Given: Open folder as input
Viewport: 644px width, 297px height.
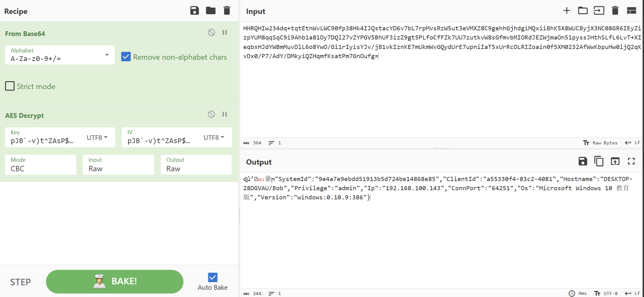Looking at the screenshot, I should point(583,10).
